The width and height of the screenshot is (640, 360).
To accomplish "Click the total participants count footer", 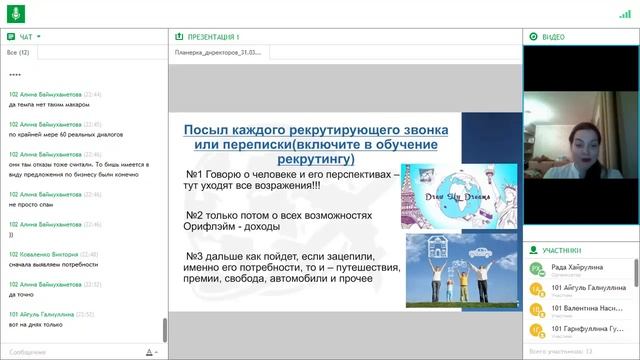I will (x=561, y=351).
